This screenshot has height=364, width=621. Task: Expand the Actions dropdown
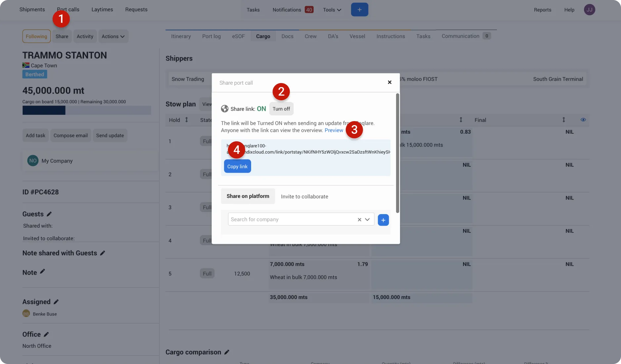coord(113,36)
